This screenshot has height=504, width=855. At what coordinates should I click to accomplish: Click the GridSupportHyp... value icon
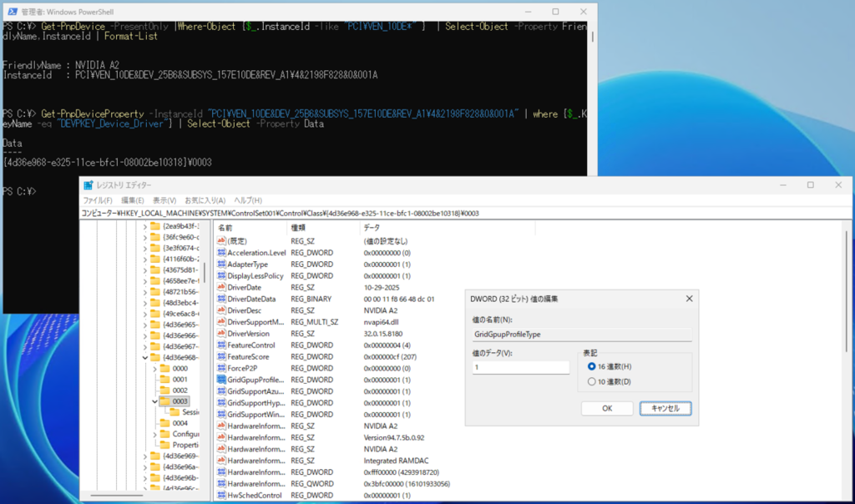click(221, 403)
